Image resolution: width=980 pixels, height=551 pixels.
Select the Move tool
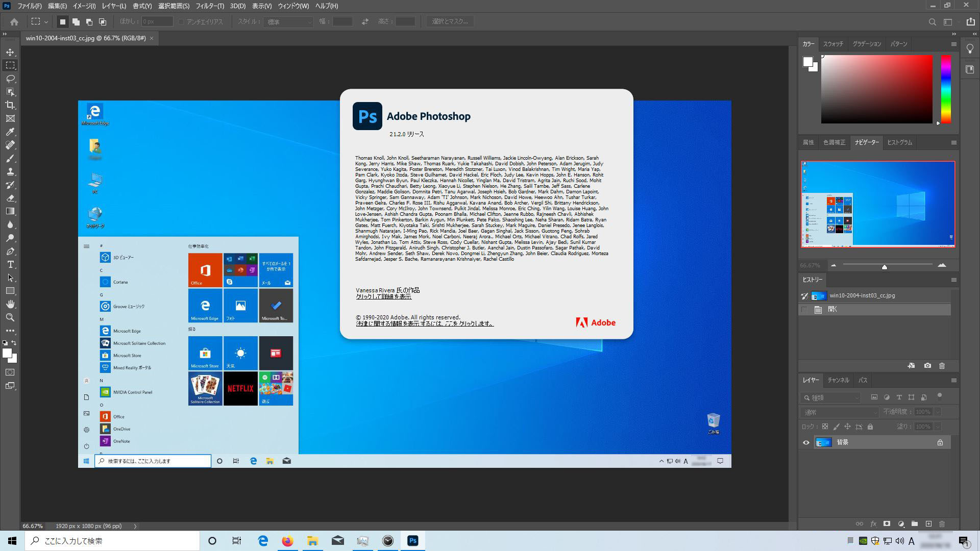tap(10, 52)
